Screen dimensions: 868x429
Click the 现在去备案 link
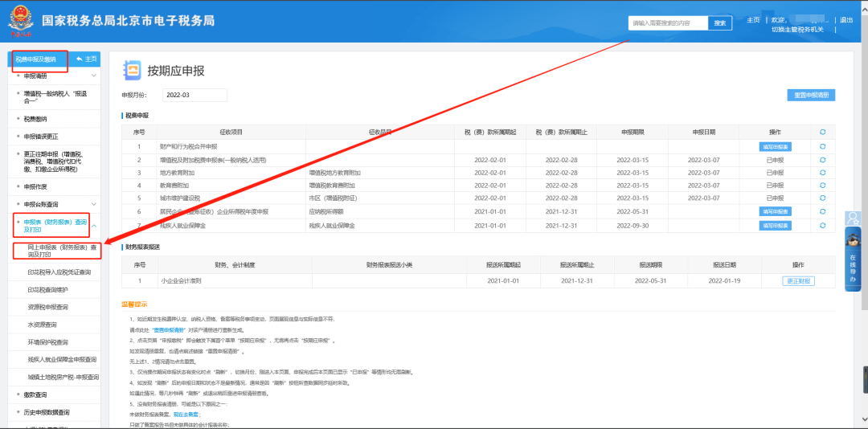point(187,414)
